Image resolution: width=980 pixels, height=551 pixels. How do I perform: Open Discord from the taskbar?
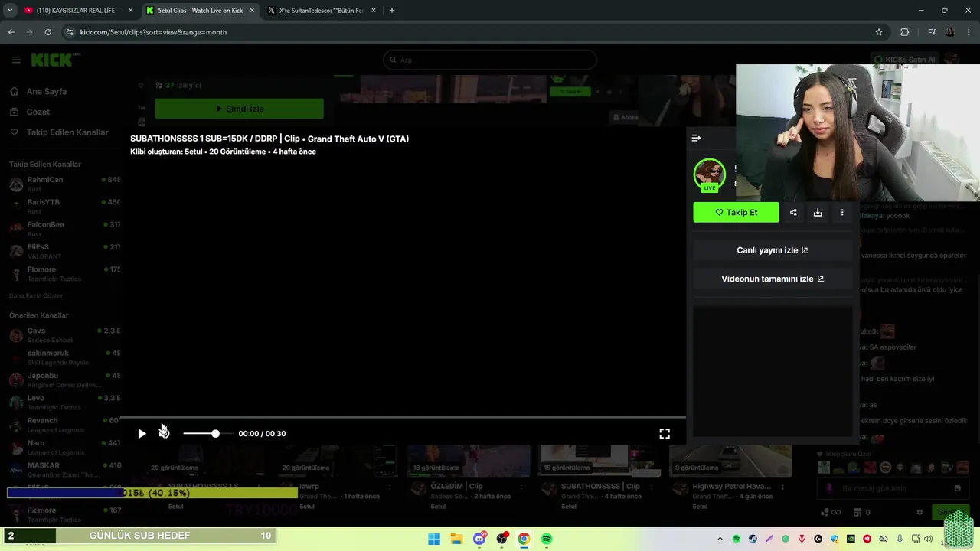pyautogui.click(x=479, y=539)
